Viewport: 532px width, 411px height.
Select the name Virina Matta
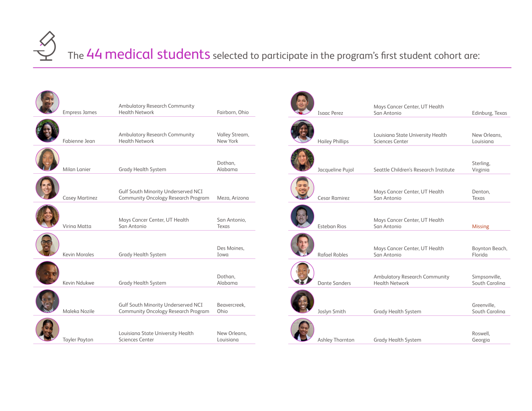click(x=77, y=226)
